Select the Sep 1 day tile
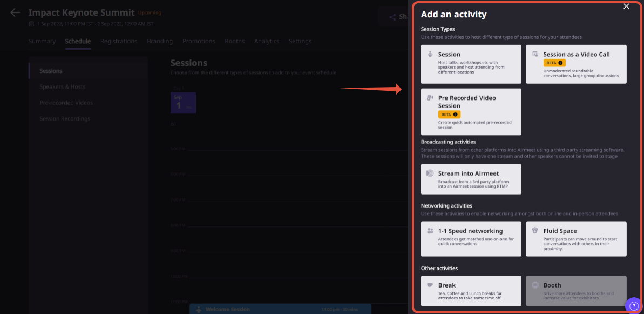This screenshot has height=314, width=644. (183, 103)
